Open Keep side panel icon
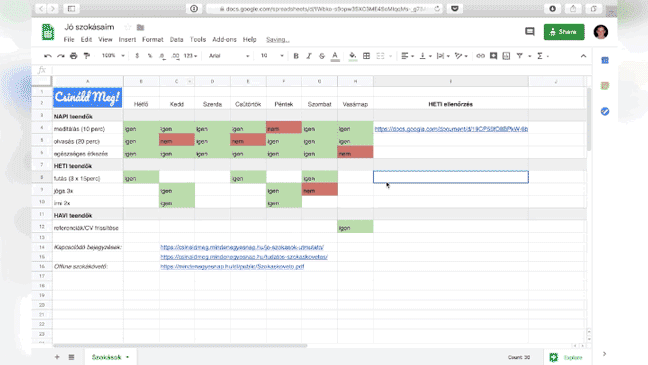The image size is (648, 365). 605,86
